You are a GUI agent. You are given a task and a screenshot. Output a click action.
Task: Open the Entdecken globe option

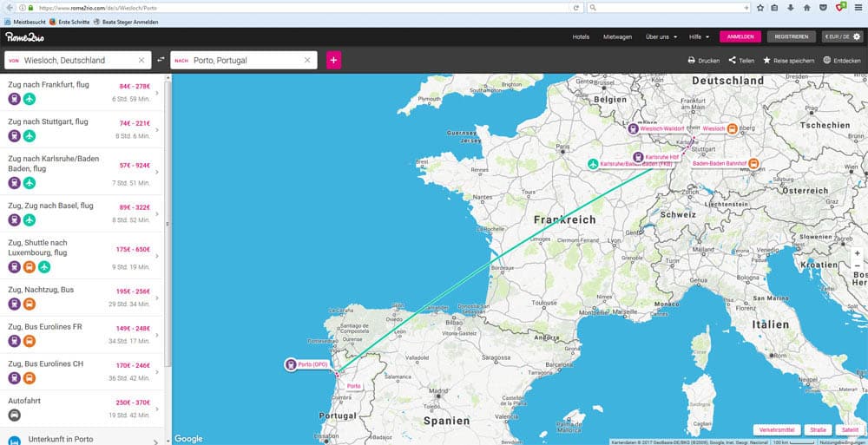[827, 61]
